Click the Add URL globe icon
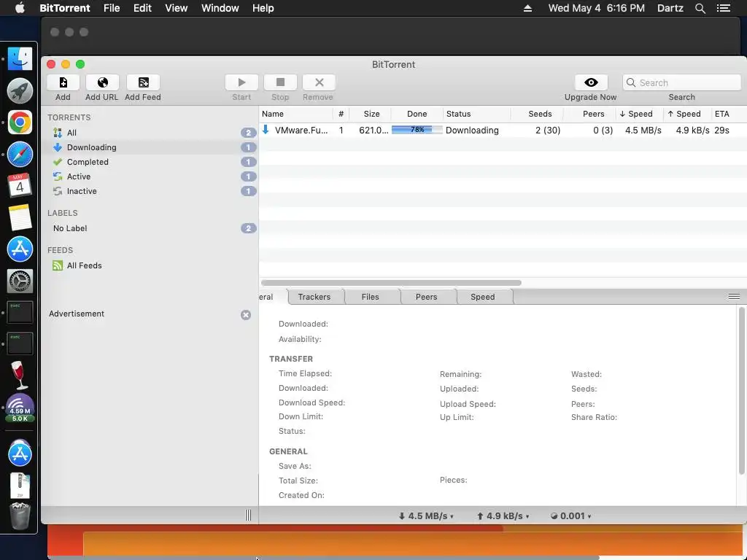The height and width of the screenshot is (560, 747). (102, 82)
